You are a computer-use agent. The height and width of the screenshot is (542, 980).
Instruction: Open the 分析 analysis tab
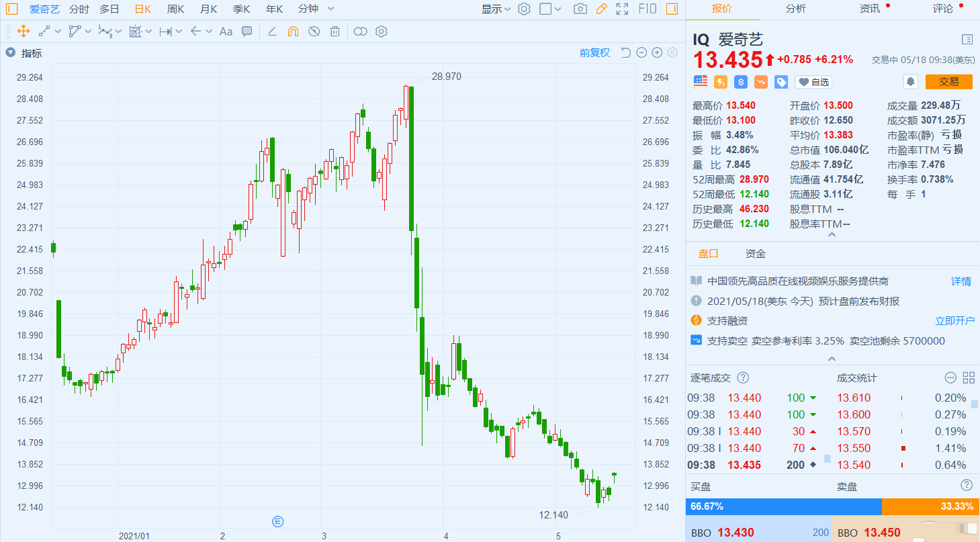(x=795, y=9)
